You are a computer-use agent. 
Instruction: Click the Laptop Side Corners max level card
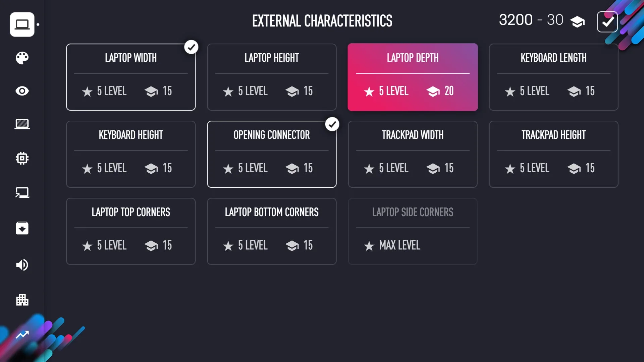[413, 231]
